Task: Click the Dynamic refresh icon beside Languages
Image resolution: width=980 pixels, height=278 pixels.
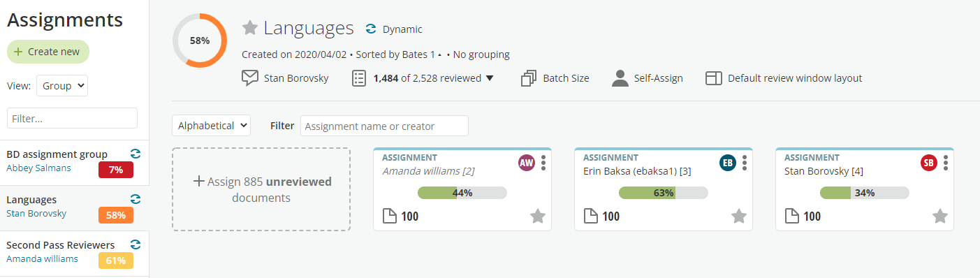Action: coord(370,29)
